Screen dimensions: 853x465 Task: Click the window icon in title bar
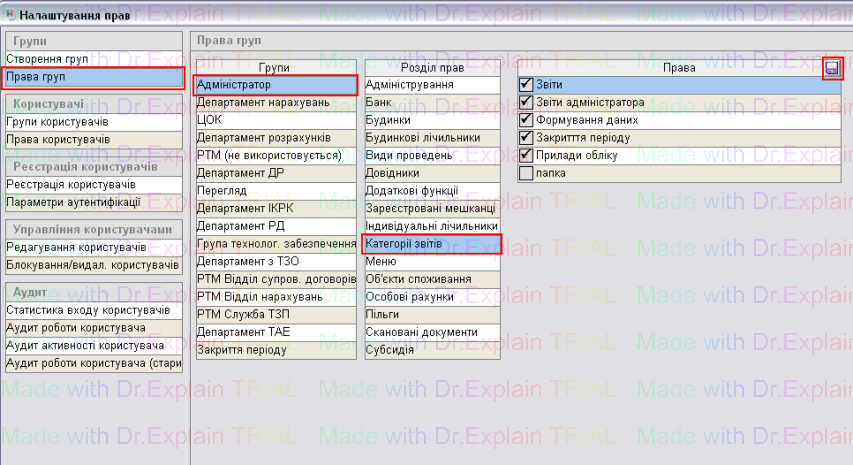coord(11,12)
